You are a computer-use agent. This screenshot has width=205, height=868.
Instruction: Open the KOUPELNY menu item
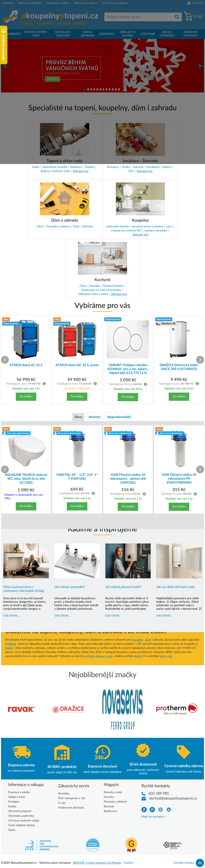(107, 34)
